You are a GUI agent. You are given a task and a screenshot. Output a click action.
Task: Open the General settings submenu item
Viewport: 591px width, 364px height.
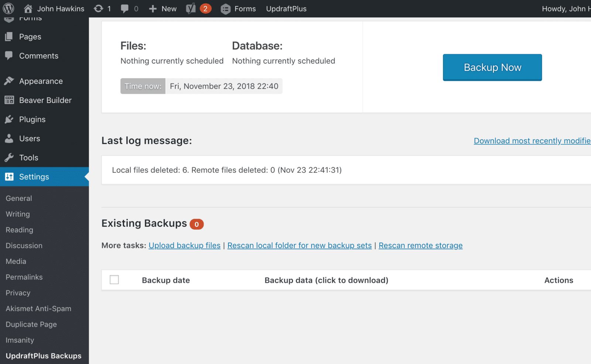click(19, 198)
